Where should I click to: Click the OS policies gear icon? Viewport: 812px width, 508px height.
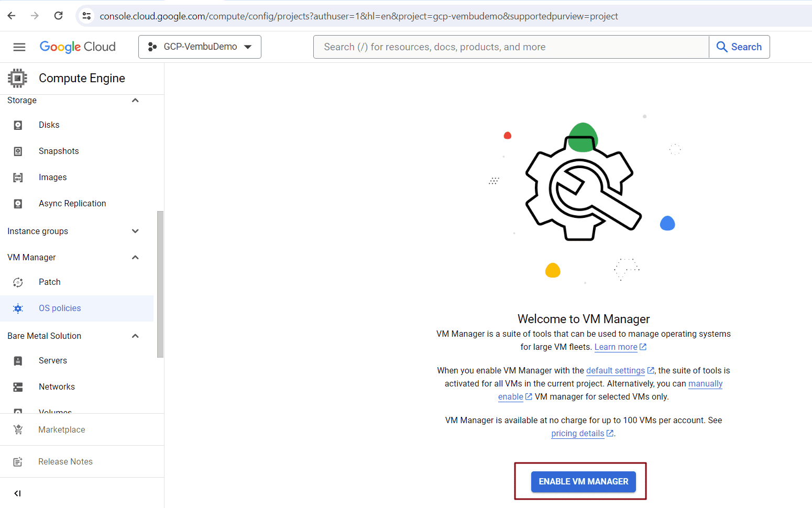18,308
